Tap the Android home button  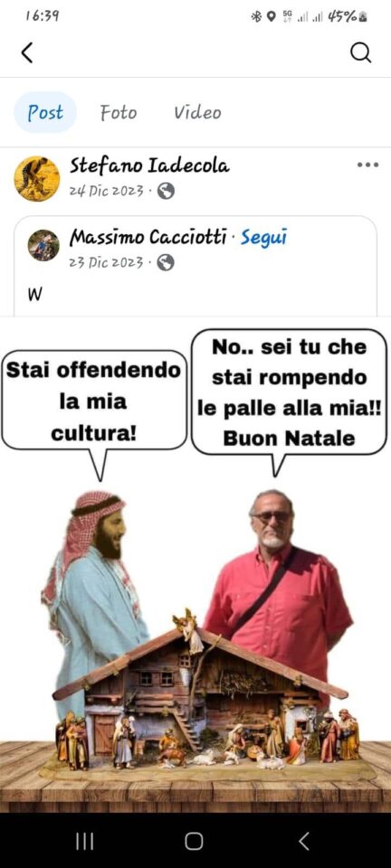tap(194, 842)
